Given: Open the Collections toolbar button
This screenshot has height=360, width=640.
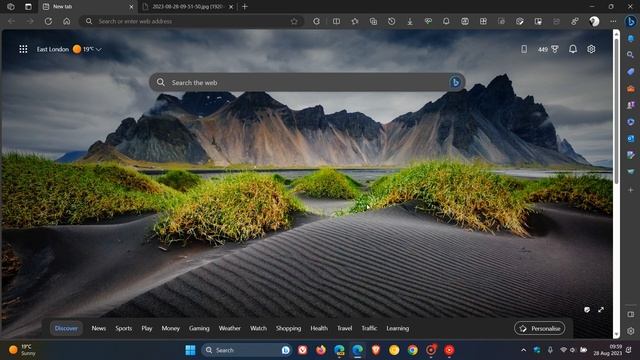Looking at the screenshot, I should (373, 21).
